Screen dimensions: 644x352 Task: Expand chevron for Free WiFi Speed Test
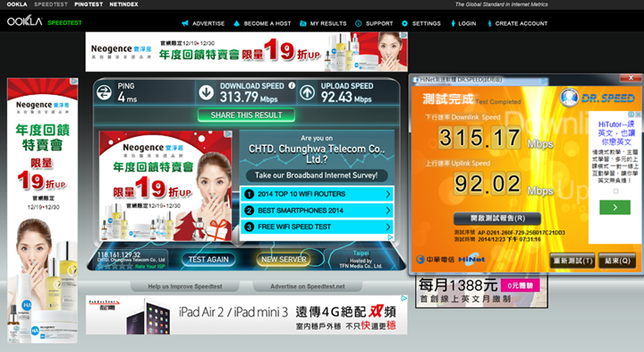pyautogui.click(x=388, y=227)
